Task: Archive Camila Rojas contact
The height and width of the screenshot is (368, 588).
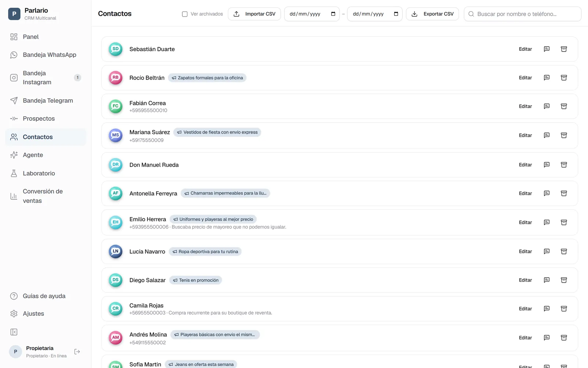Action: pos(564,309)
